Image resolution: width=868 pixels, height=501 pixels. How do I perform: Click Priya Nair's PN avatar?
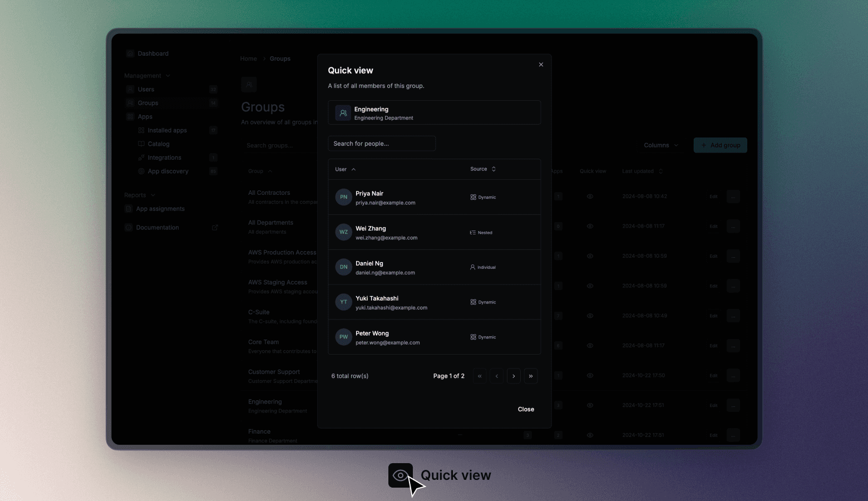[344, 197]
